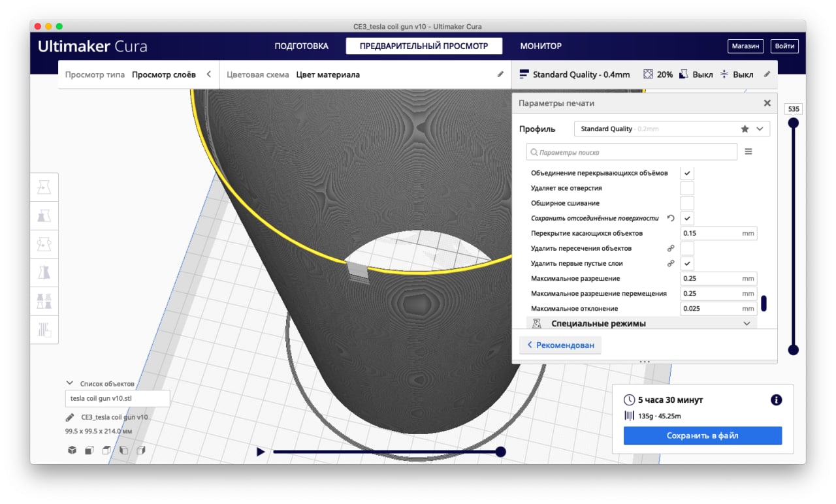Viewport: 836px width, 504px height.
Task: Click the "135g · 45.25m" material estimate
Action: (660, 416)
